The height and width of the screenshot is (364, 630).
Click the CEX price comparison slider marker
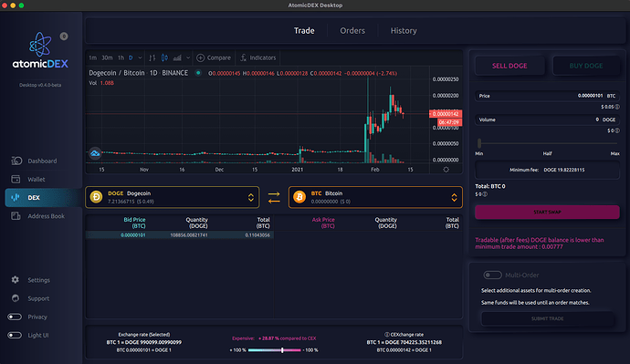click(282, 350)
